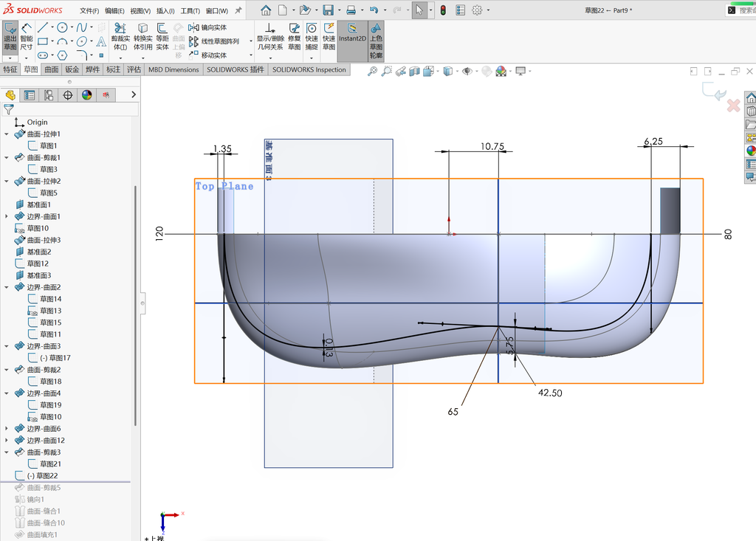Select the Corner Rectangle tool
This screenshot has width=756, height=541.
(x=42, y=41)
